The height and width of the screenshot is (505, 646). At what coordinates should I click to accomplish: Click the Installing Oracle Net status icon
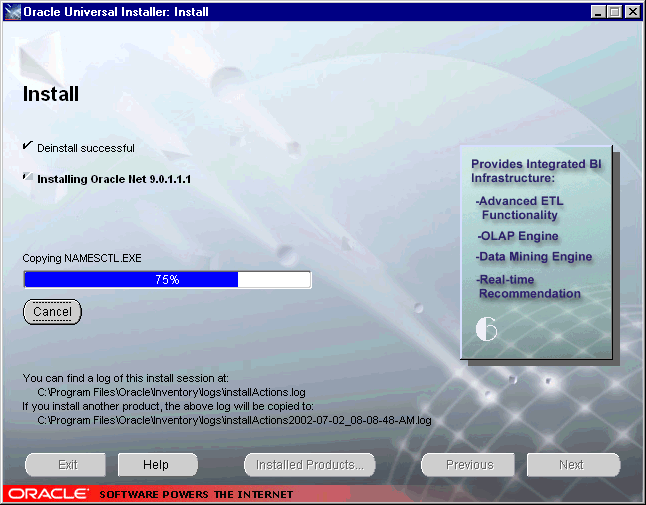28,177
